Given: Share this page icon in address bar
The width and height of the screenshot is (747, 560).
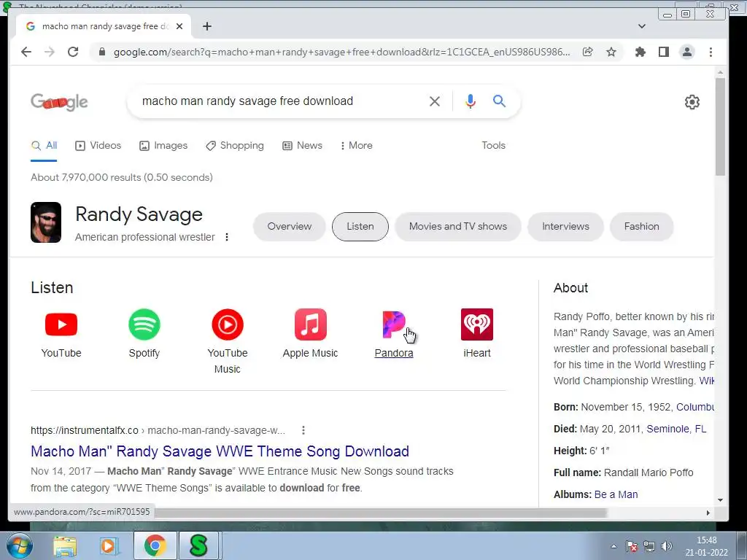Looking at the screenshot, I should 588,52.
